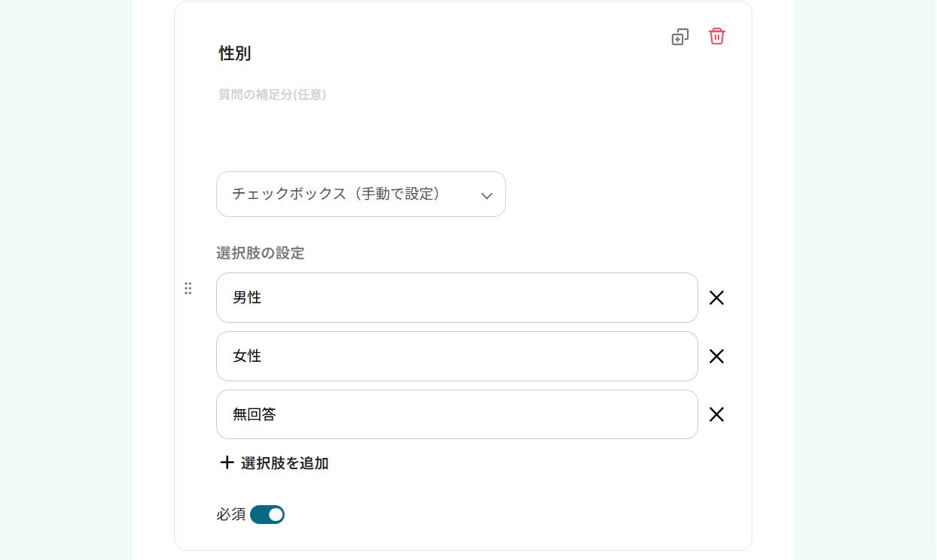Screen dimensions: 937x560
Task: Click into the 男性 option text field
Action: [456, 298]
